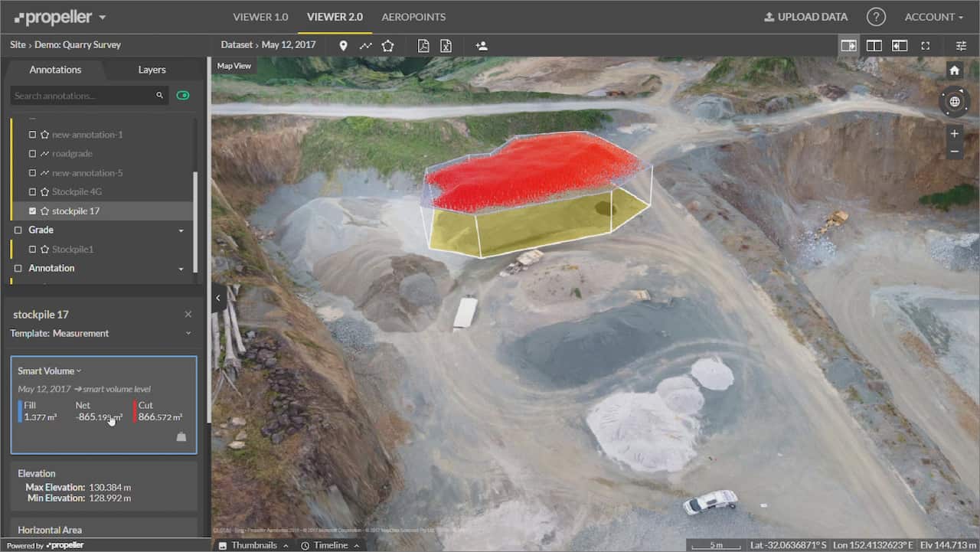Screen dimensions: 980x552
Task: Click the Upload Data button
Action: pos(805,17)
